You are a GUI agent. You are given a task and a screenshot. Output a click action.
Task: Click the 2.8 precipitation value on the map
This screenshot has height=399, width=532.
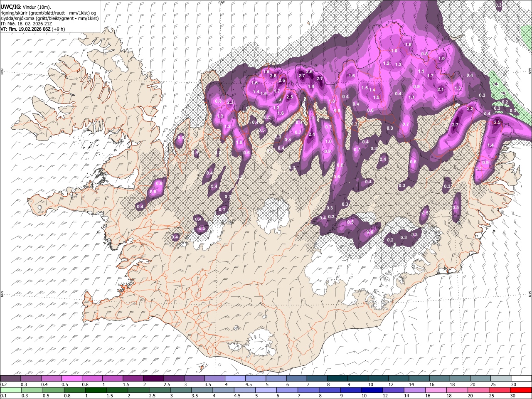pyautogui.click(x=273, y=76)
